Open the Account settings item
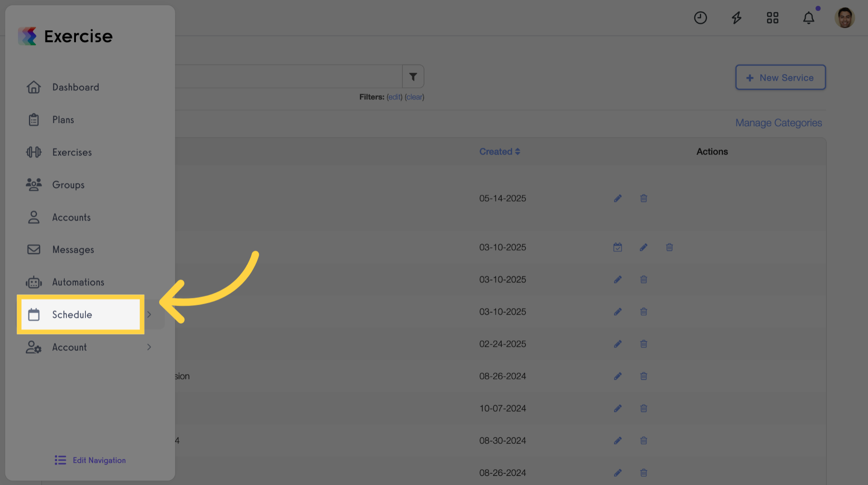Viewport: 868px width, 485px height. [x=69, y=347]
